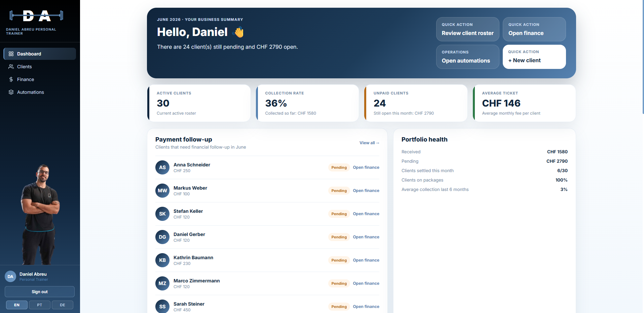Click the DA user avatar in sidebar

coord(10,276)
